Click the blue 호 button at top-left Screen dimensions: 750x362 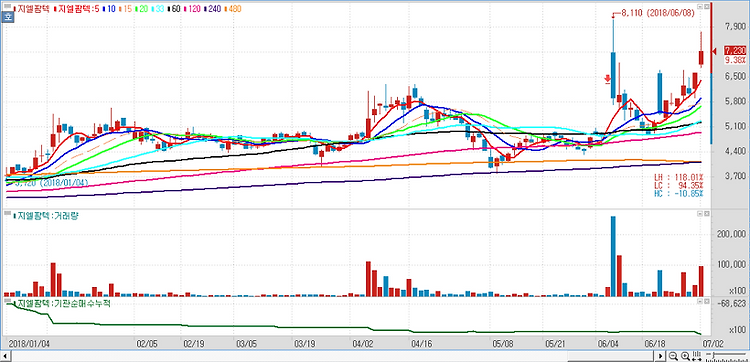pos(7,17)
